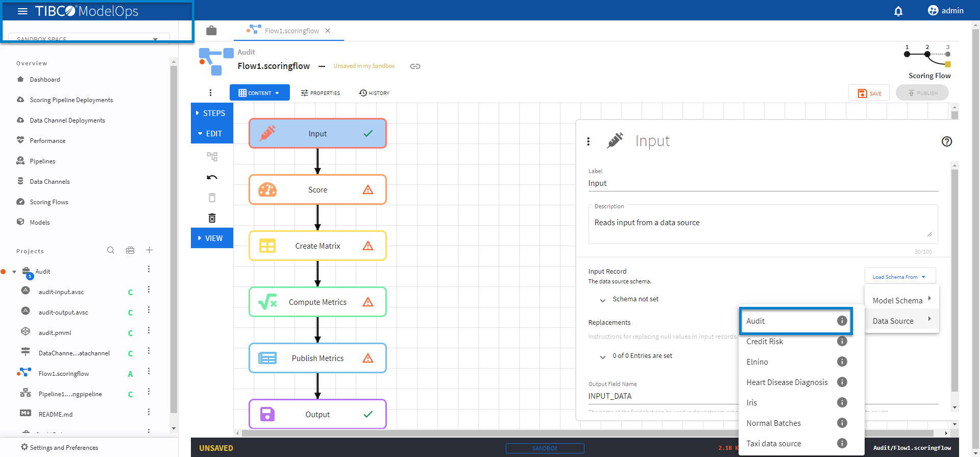
Task: Open the Model Schema submenu
Action: pos(902,300)
